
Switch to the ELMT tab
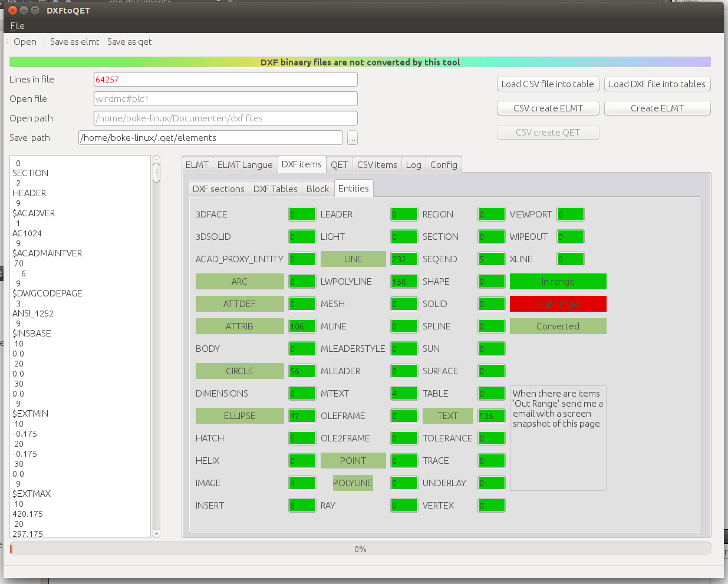point(197,165)
